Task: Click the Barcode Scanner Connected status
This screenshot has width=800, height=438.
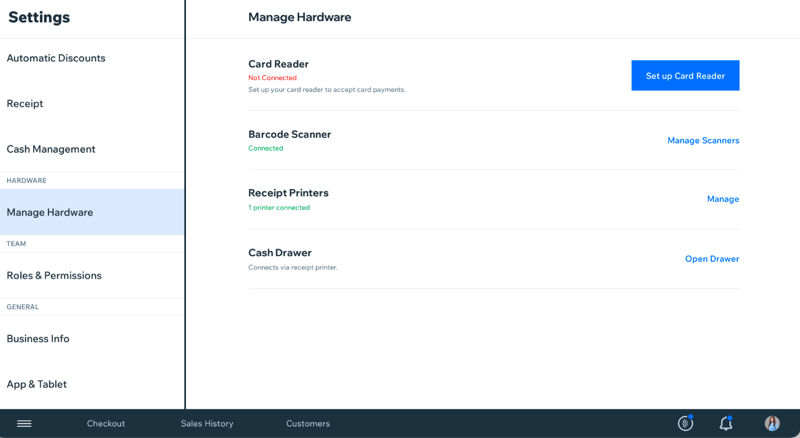Action: [266, 148]
